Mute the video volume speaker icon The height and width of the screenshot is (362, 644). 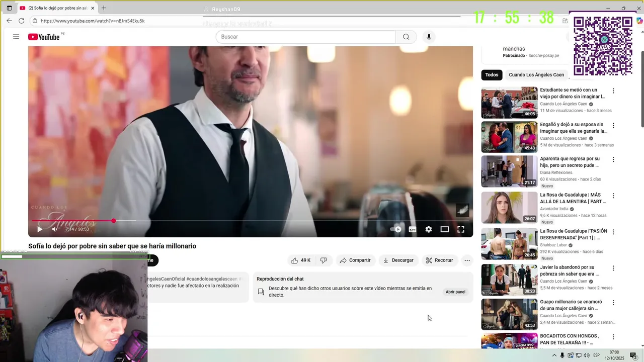[55, 229]
